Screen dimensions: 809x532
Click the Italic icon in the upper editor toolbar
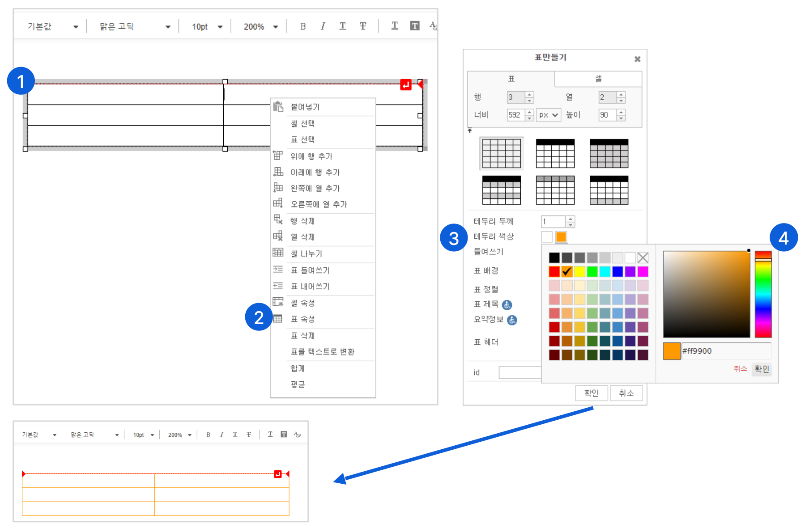[x=323, y=26]
